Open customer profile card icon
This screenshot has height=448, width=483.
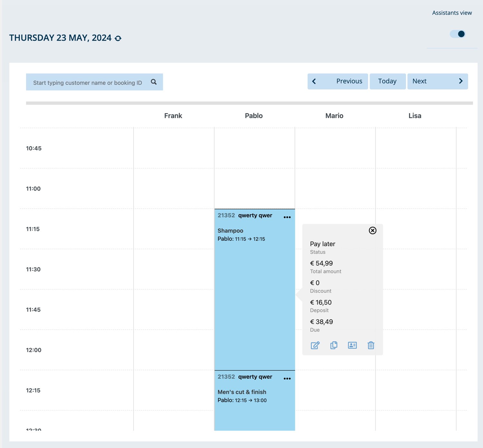[352, 345]
